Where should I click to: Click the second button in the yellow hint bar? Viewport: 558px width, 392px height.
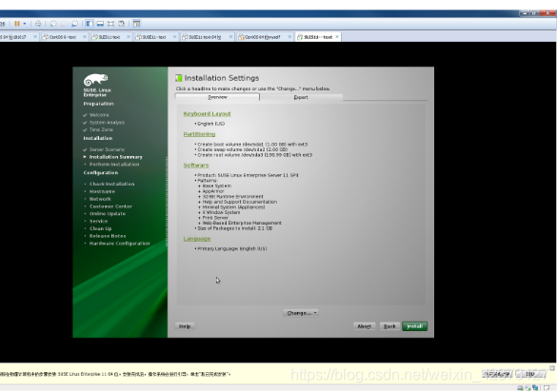click(x=530, y=374)
